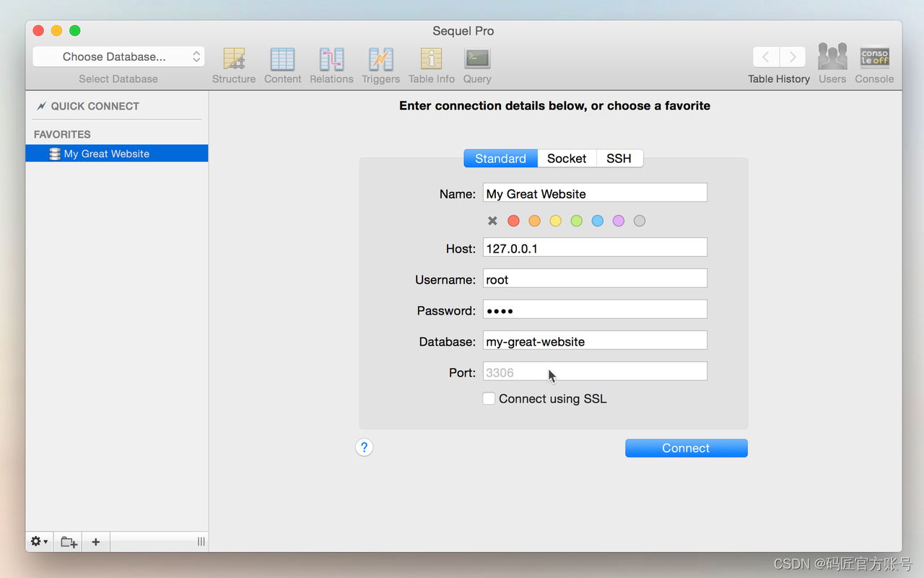924x578 pixels.
Task: Click the database icon beside My Great Website
Action: pyautogui.click(x=55, y=154)
